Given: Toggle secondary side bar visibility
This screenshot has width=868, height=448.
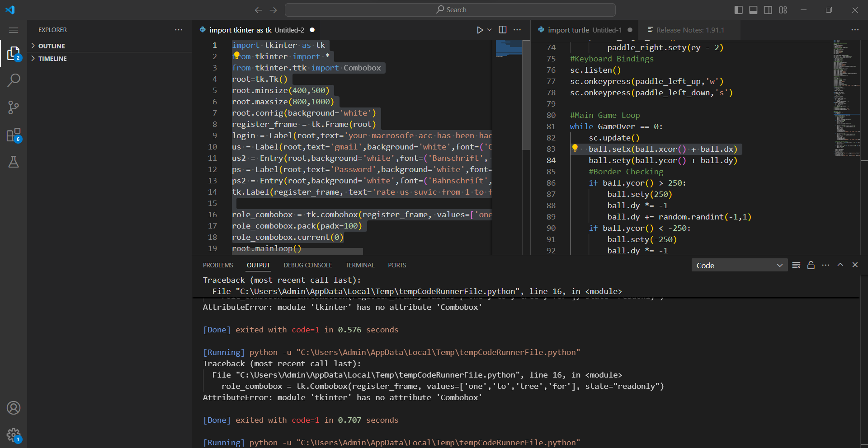Looking at the screenshot, I should tap(768, 10).
